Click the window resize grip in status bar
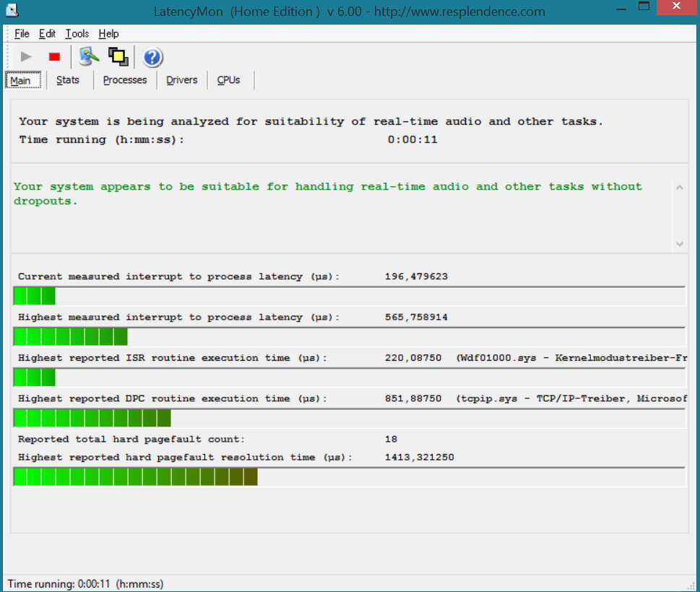 click(691, 586)
